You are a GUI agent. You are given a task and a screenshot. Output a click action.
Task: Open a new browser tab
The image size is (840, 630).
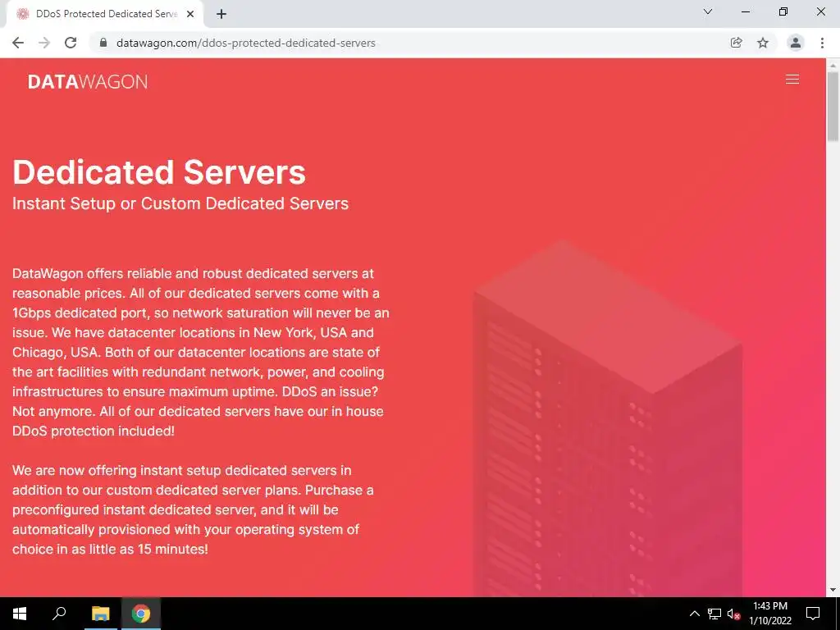click(x=221, y=14)
